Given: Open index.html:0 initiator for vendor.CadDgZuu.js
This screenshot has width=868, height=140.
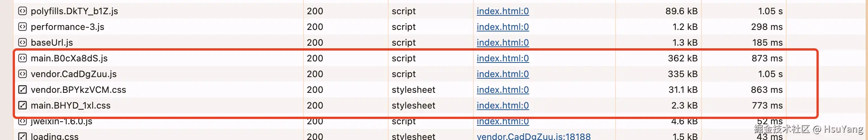Looking at the screenshot, I should click(503, 74).
